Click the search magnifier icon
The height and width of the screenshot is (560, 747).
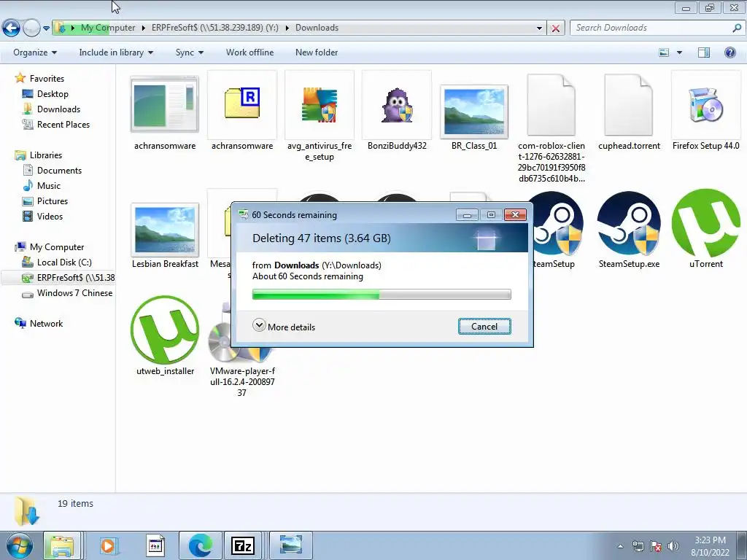pyautogui.click(x=737, y=28)
